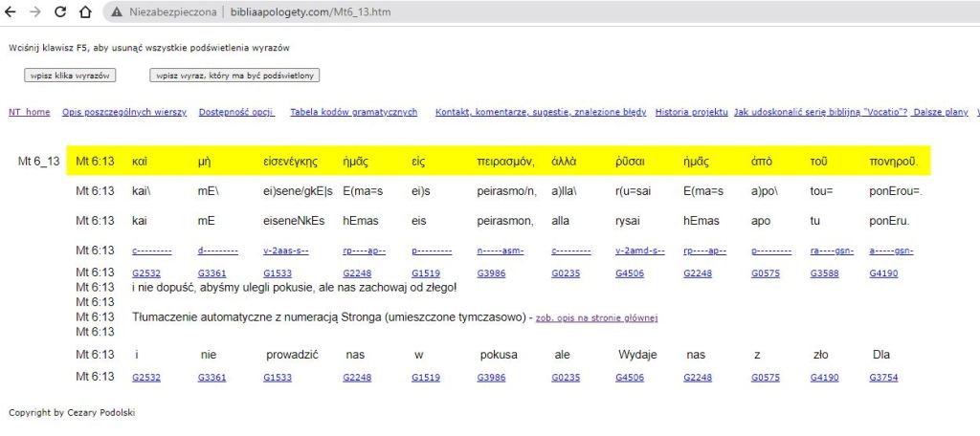Click Strong number G3986 under peirasmon
Viewport: 980px width, 436px height.
click(493, 272)
